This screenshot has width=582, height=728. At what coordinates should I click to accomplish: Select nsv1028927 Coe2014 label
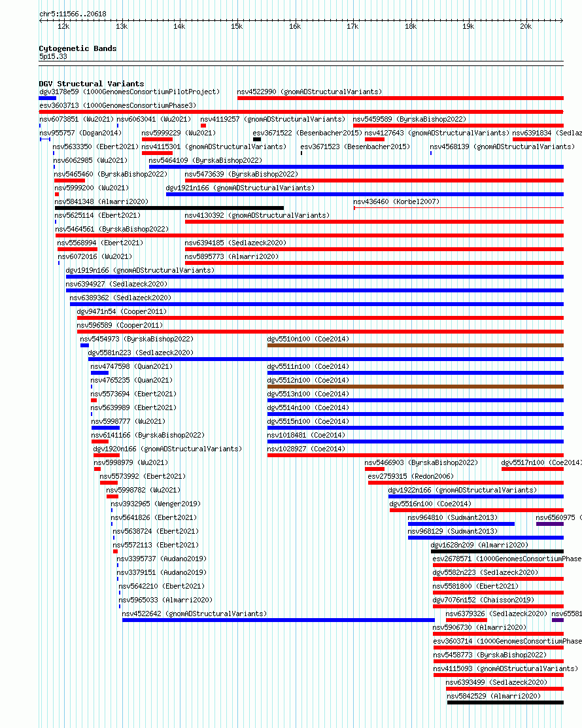point(306,449)
